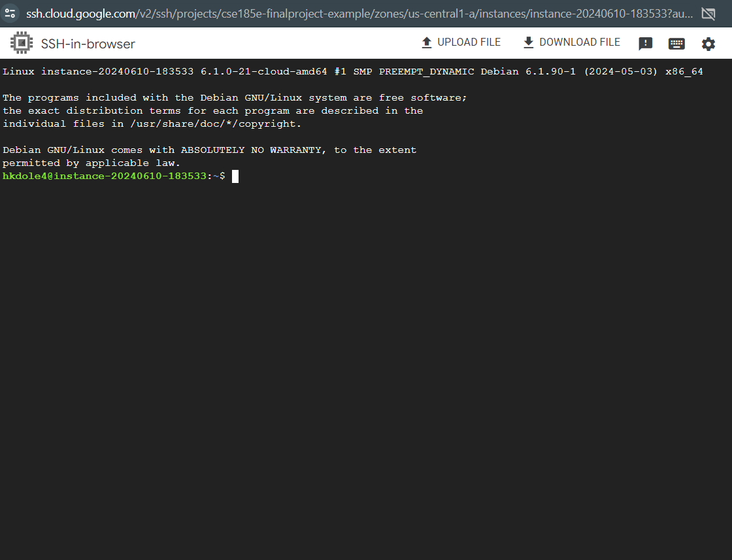The height and width of the screenshot is (560, 732).
Task: Click the x86_64 text in first line
Action: point(684,72)
